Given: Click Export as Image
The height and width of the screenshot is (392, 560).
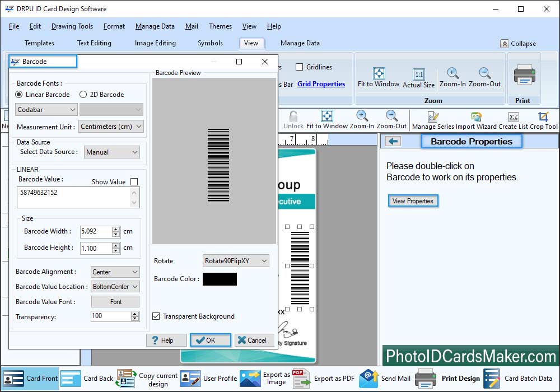Looking at the screenshot, I should pyautogui.click(x=265, y=379).
